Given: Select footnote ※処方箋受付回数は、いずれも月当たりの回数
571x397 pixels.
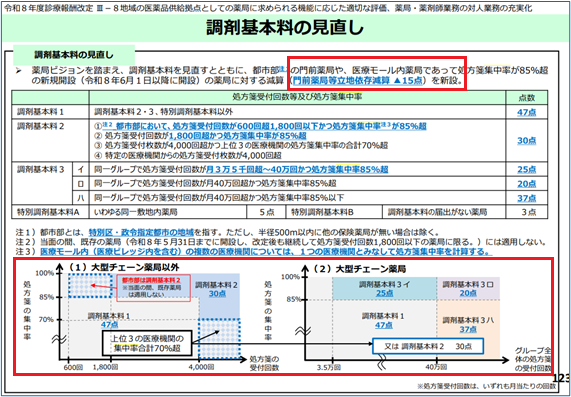Looking at the screenshot, I should pos(487,386).
